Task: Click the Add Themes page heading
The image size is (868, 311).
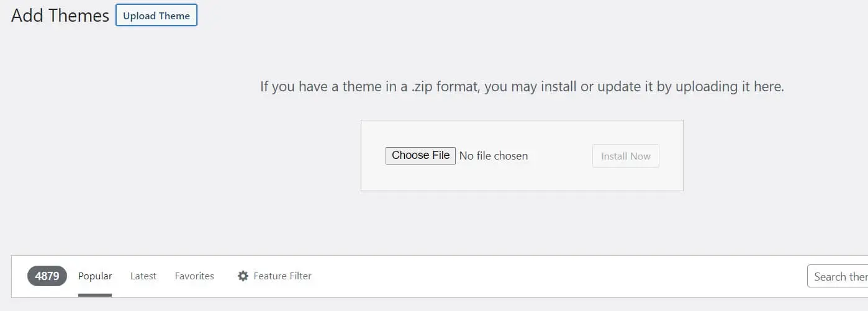Action: coord(60,16)
